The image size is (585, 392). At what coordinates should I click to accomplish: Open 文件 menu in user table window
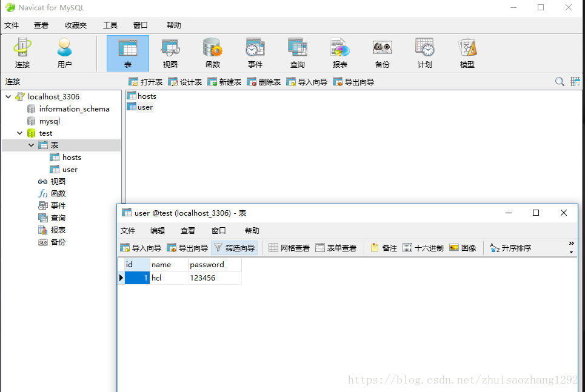tap(128, 230)
